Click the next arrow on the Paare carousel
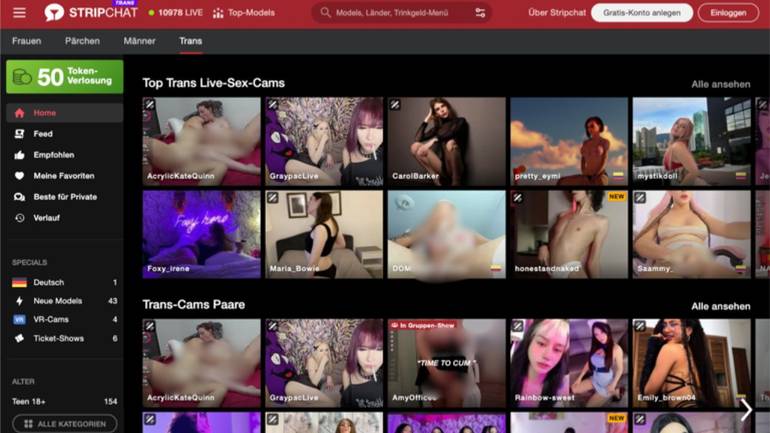The width and height of the screenshot is (770, 433). point(745,408)
